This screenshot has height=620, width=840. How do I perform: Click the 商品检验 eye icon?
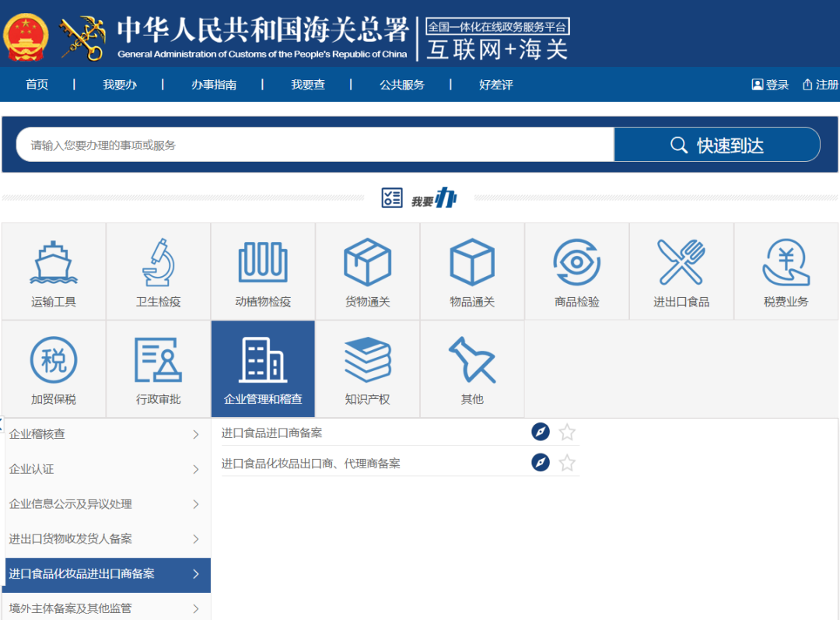pyautogui.click(x=576, y=263)
